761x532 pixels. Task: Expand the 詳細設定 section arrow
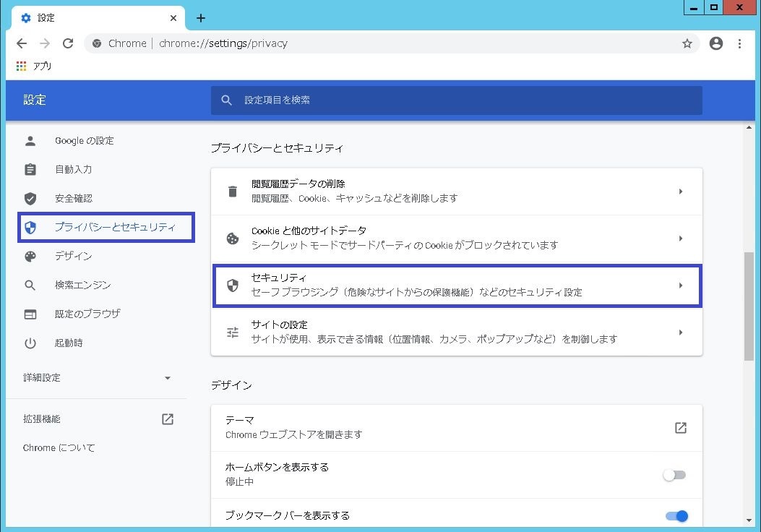(x=168, y=378)
